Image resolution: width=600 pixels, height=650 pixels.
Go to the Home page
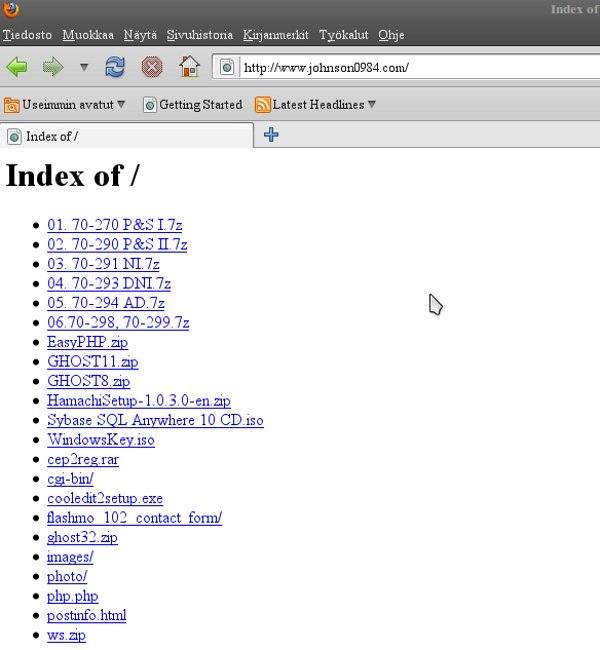click(189, 66)
